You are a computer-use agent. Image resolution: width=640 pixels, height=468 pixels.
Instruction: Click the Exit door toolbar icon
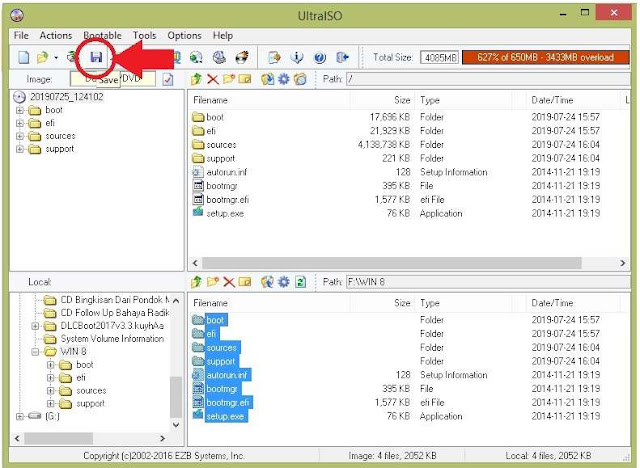pos(342,58)
